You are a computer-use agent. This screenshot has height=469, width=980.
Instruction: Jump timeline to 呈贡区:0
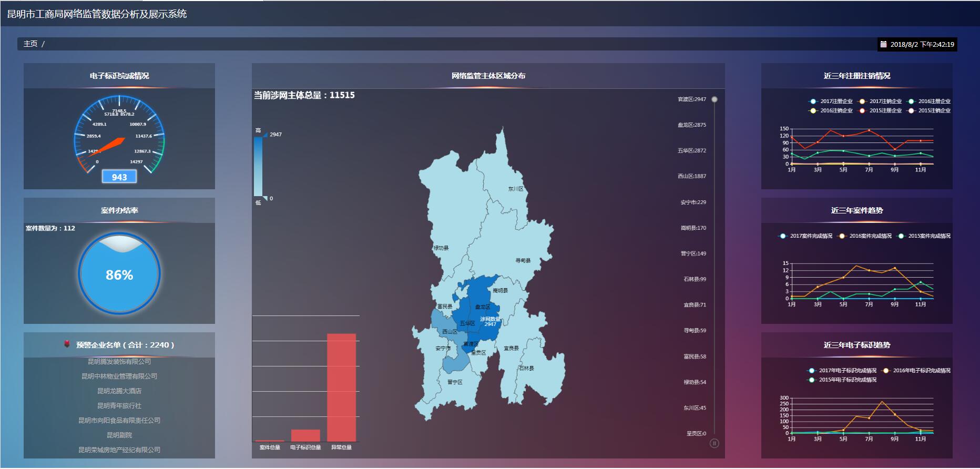point(697,434)
